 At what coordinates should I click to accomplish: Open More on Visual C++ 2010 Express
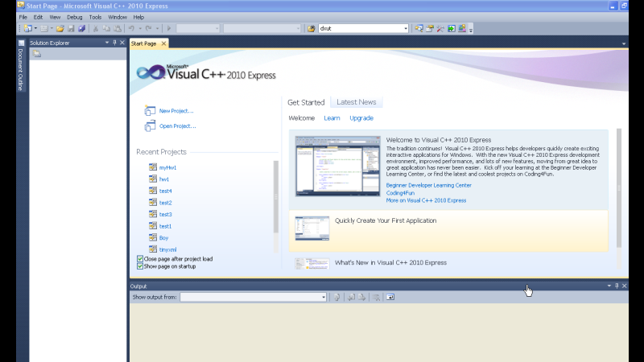point(426,200)
